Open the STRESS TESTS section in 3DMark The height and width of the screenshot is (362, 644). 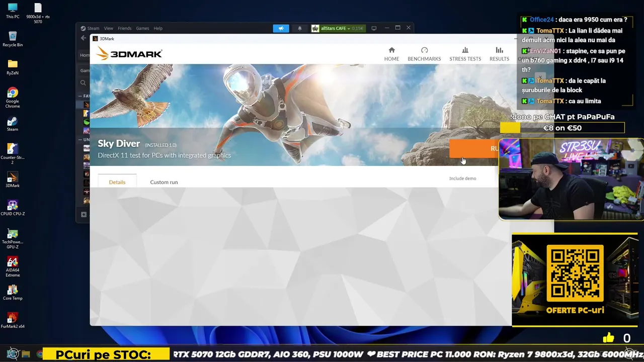click(x=465, y=54)
